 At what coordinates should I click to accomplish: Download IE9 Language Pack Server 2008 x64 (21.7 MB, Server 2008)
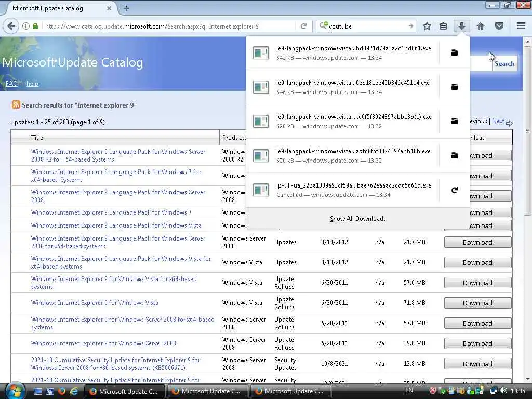point(478,242)
